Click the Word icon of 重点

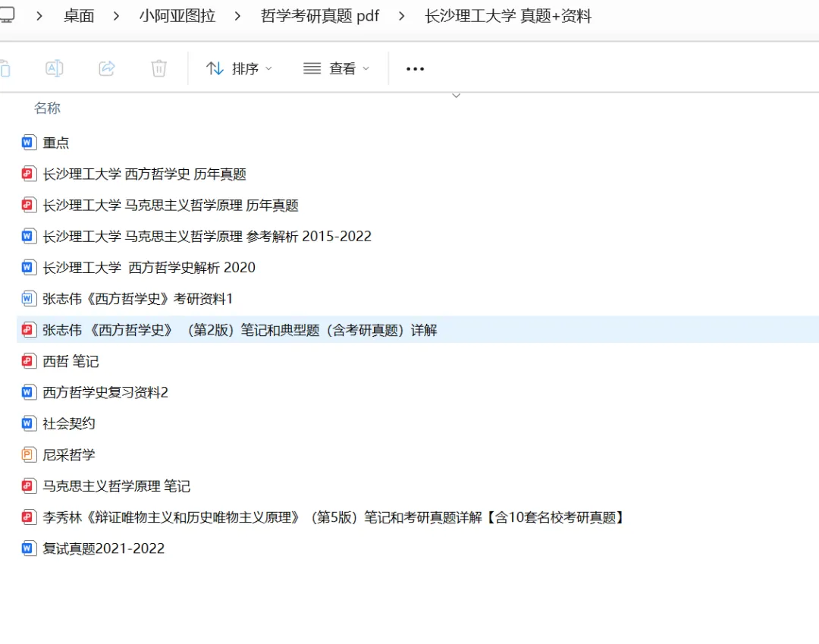28,143
